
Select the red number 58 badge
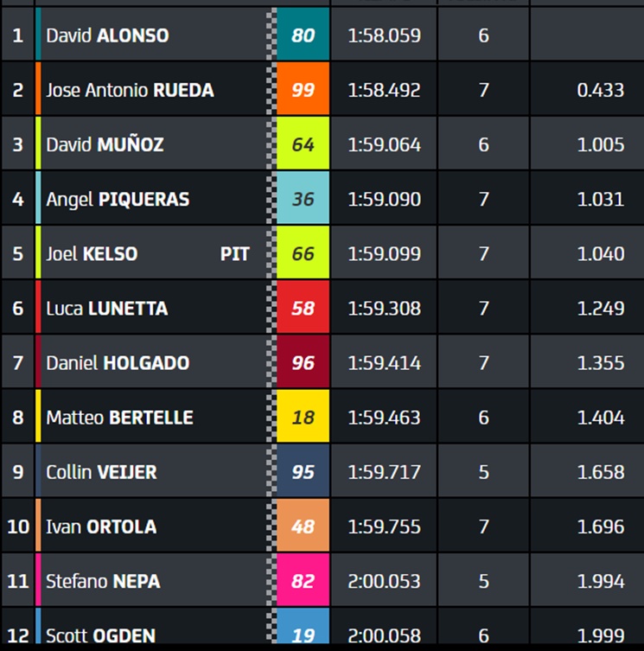303,307
